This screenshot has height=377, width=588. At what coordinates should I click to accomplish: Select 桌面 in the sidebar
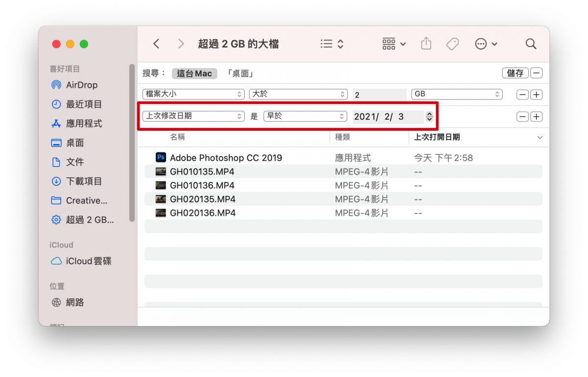[x=68, y=143]
